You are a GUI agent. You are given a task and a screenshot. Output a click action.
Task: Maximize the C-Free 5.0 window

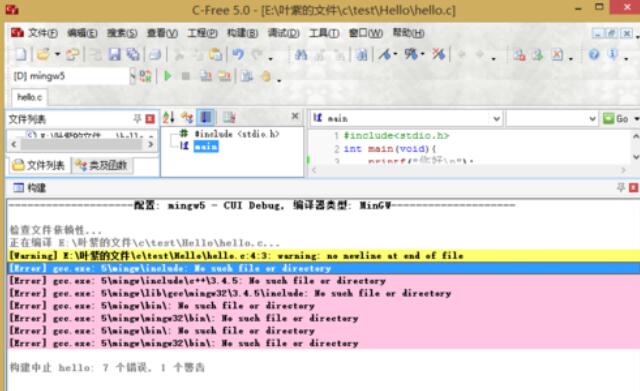[x=599, y=7]
